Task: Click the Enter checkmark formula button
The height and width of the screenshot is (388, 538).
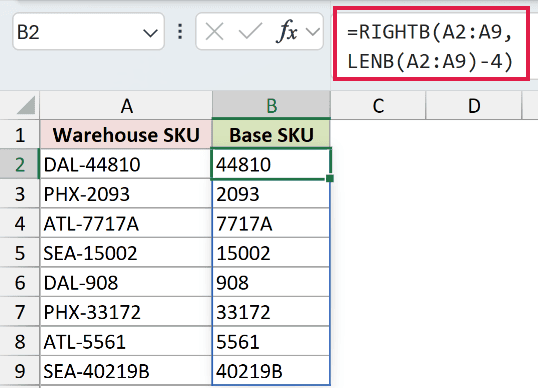Action: (x=250, y=32)
